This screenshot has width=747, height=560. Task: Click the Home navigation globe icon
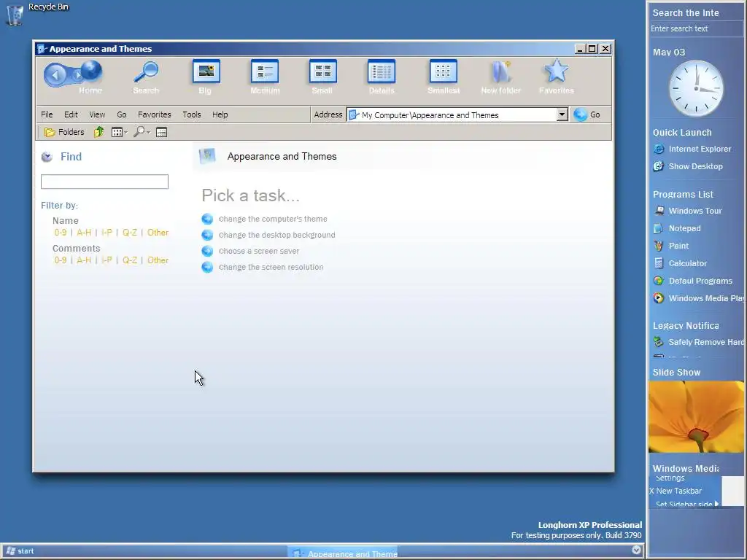click(91, 71)
